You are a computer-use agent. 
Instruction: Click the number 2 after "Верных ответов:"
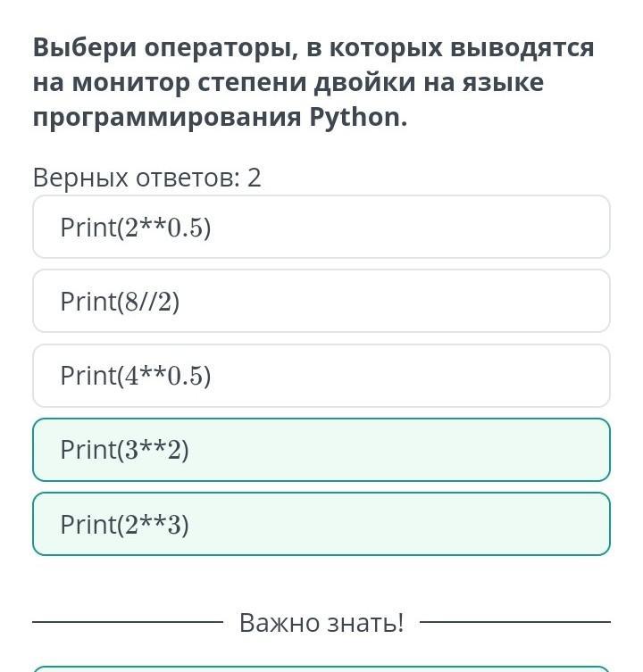254,178
